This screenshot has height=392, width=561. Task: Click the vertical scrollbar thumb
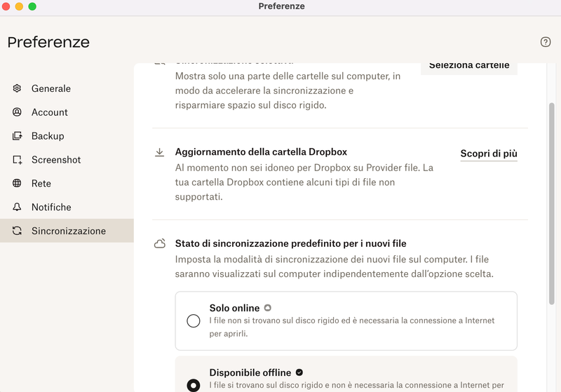552,203
